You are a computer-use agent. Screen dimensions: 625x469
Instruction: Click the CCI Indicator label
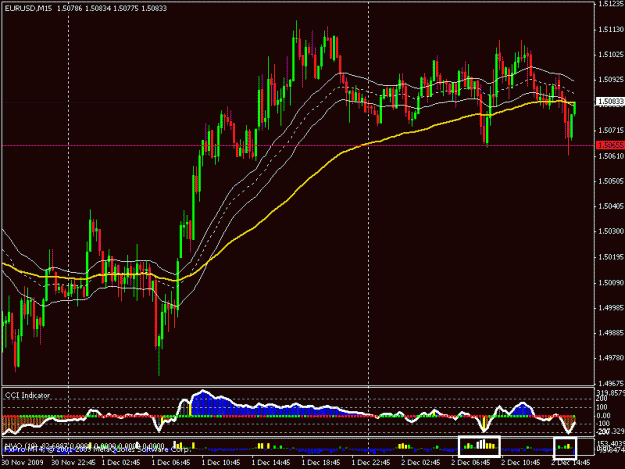(28, 395)
